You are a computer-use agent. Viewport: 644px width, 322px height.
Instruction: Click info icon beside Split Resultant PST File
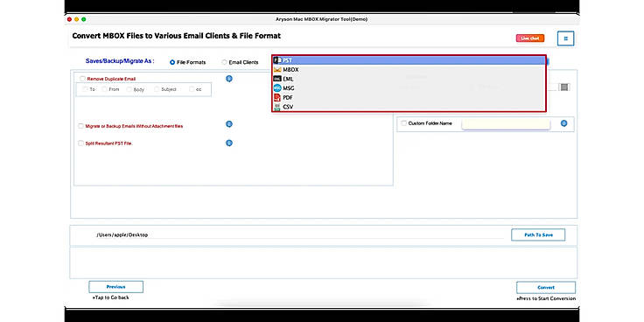[x=229, y=143]
